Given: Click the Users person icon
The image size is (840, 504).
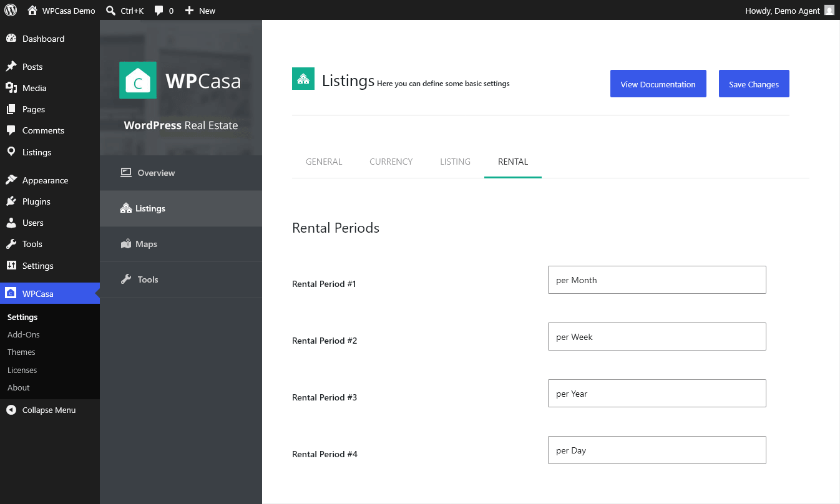Looking at the screenshot, I should point(11,223).
